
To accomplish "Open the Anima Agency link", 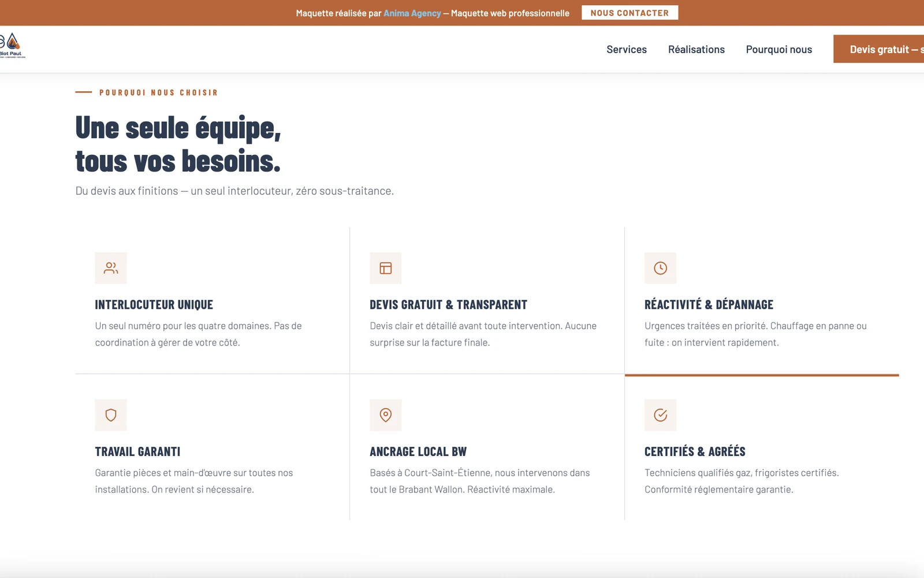I will (411, 13).
